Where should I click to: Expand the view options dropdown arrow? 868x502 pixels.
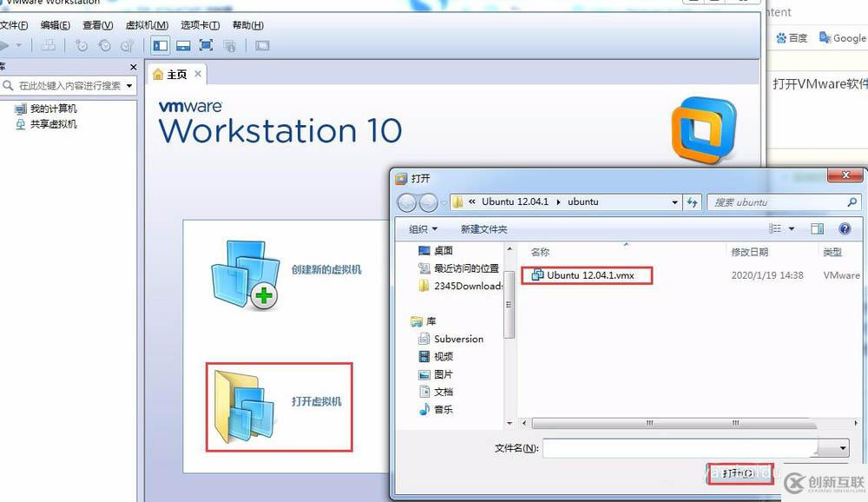pyautogui.click(x=791, y=228)
